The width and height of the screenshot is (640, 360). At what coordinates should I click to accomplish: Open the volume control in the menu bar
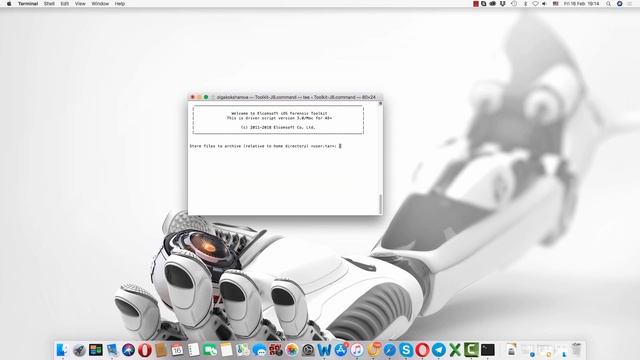point(544,4)
